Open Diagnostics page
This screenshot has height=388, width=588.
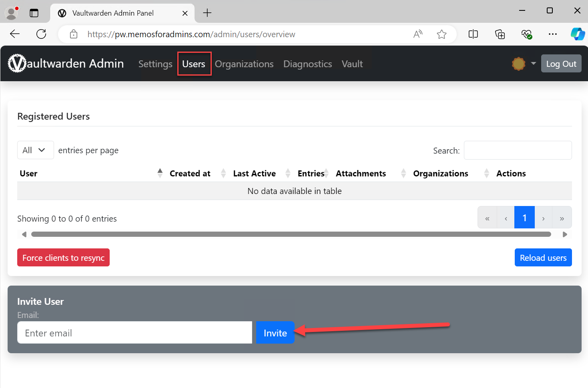pos(307,64)
